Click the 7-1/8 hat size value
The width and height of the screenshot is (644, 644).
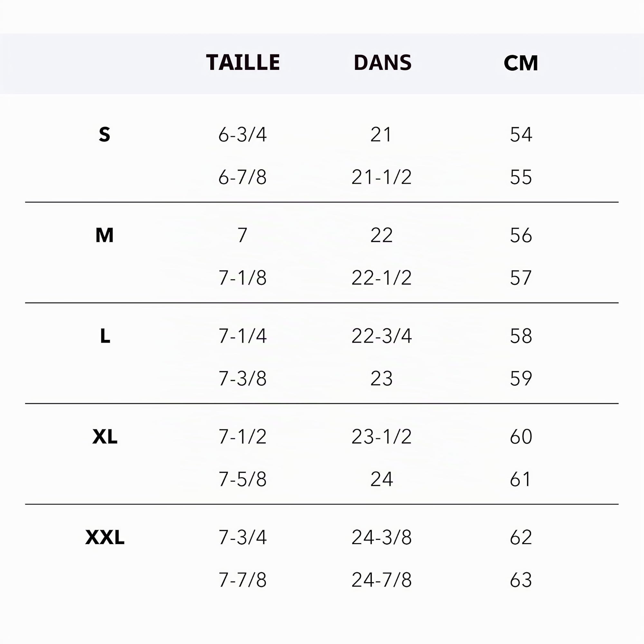(243, 278)
